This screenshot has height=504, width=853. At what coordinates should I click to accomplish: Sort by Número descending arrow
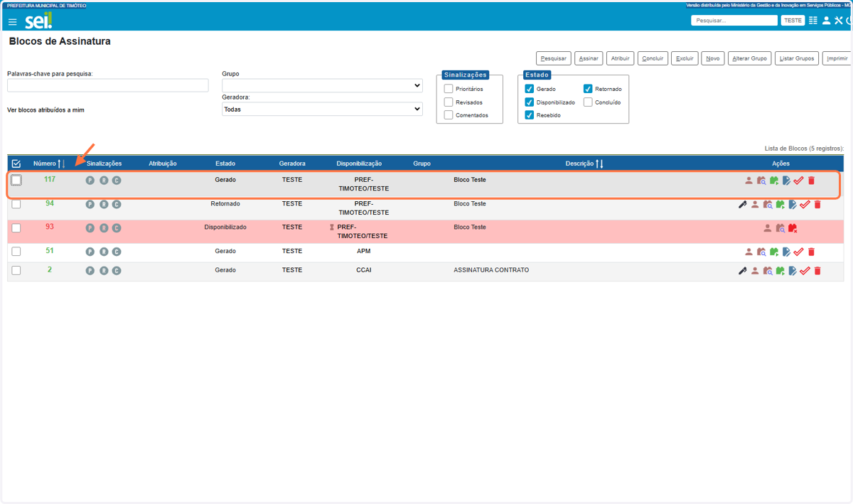64,164
